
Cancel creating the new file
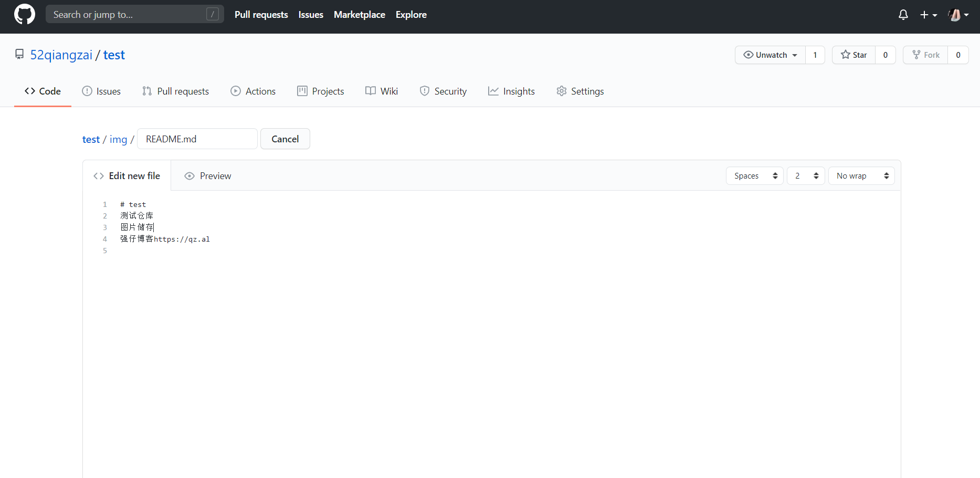pos(285,139)
